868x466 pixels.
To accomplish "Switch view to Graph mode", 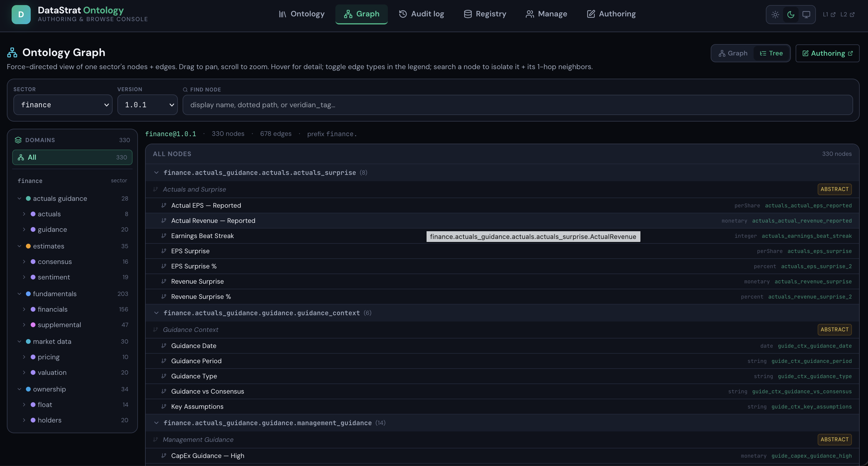I will coord(733,53).
